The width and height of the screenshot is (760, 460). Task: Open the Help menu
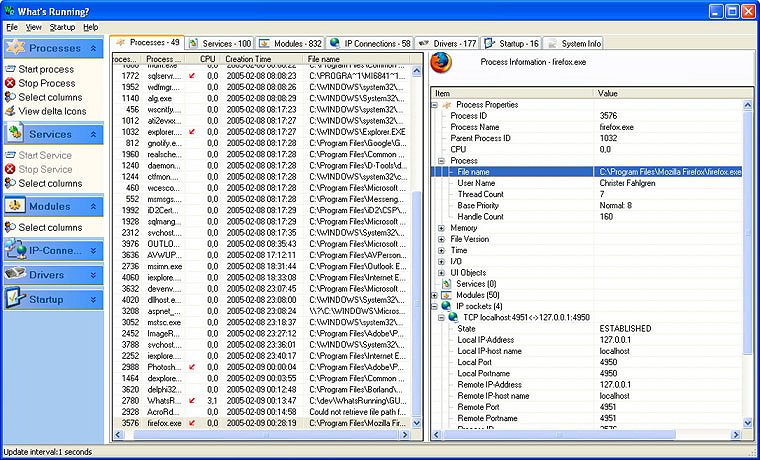(x=91, y=27)
